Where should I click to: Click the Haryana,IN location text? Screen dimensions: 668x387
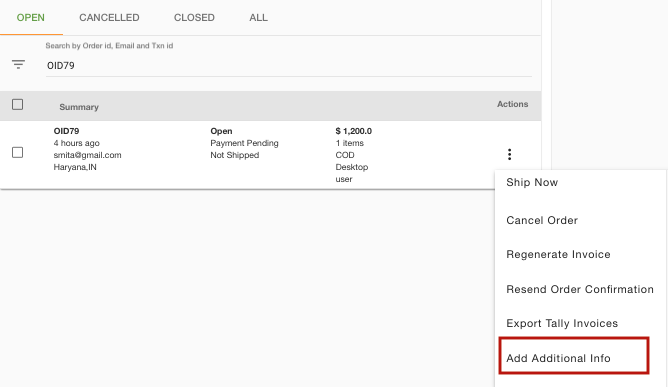coord(75,167)
